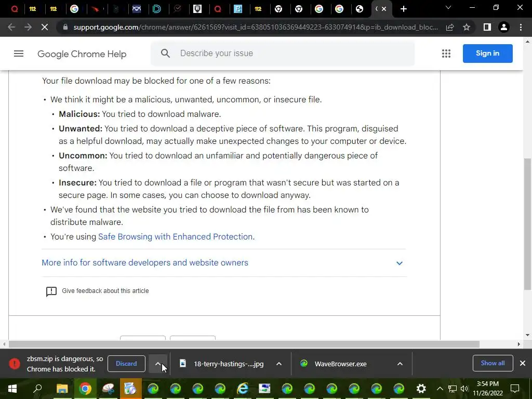Viewport: 532px width, 399px height.
Task: Expand options for blocked zbsm.zip download
Action: pos(158,363)
